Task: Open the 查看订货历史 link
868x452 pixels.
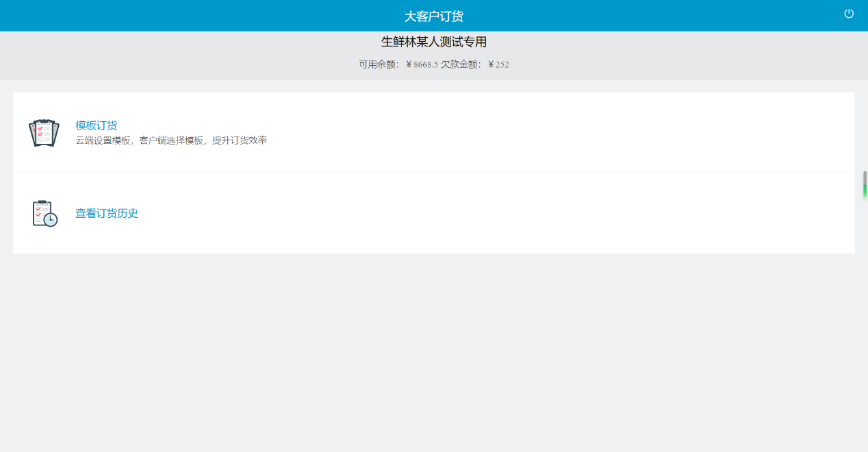Action: 107,213
